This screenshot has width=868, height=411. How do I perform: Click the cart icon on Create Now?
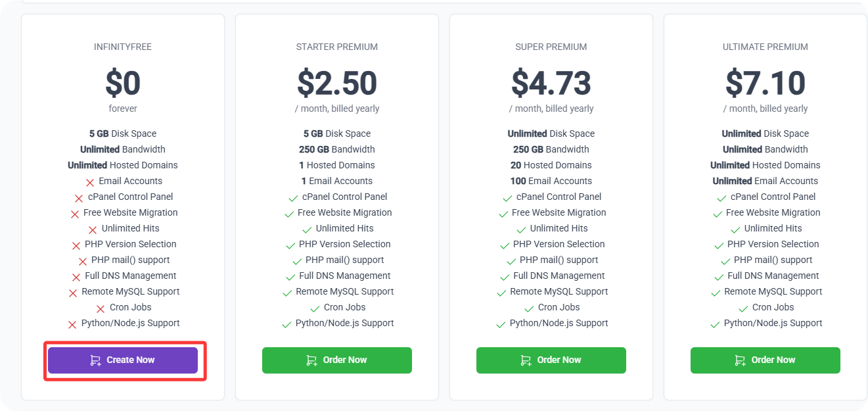click(96, 360)
